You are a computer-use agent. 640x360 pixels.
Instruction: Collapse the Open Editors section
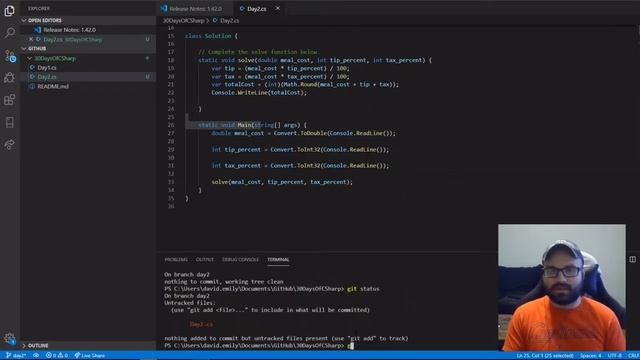tap(88, 20)
